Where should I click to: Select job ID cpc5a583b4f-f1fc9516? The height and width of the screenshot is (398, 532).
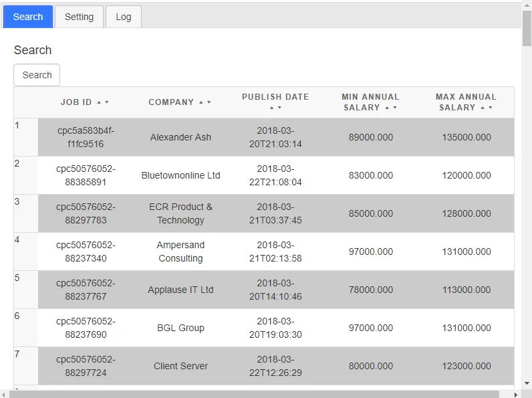coord(86,137)
